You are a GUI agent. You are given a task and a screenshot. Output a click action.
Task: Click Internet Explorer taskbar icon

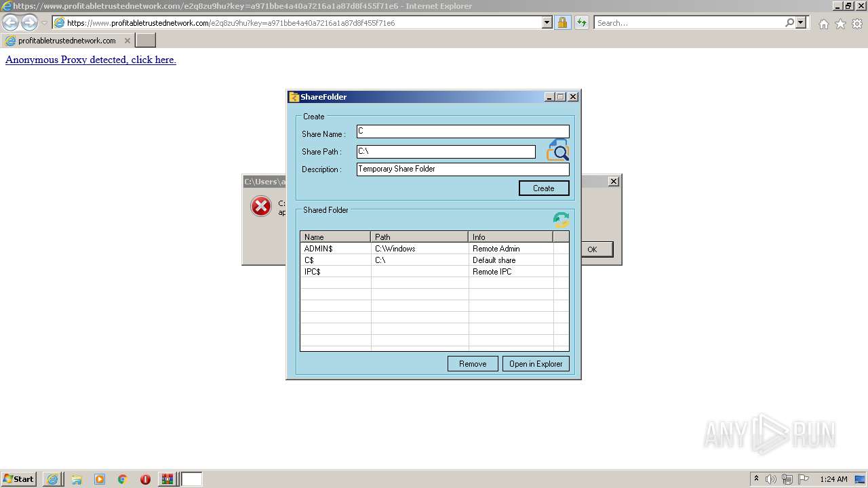(52, 479)
